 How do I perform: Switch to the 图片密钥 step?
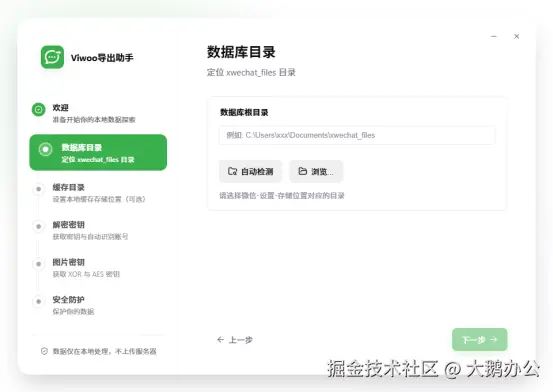[x=98, y=267]
